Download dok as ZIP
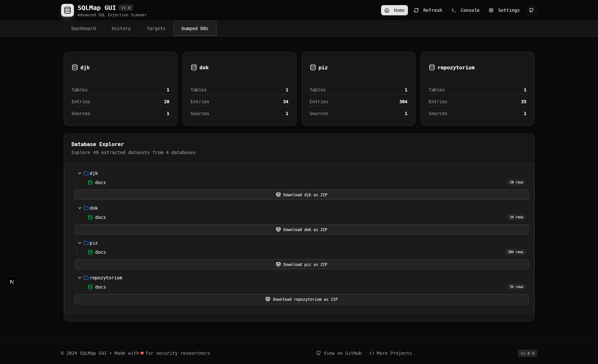Screen dimensions: 598x364 (301, 229)
